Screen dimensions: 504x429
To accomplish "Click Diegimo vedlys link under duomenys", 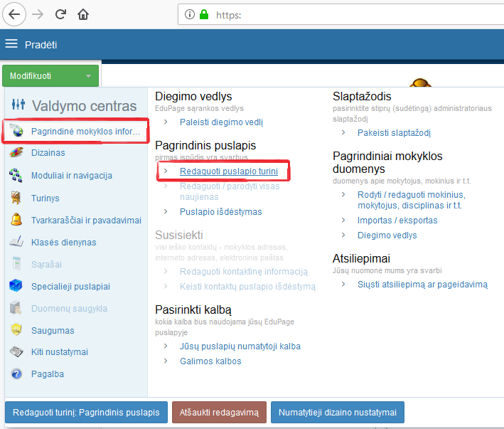I will (x=387, y=235).
